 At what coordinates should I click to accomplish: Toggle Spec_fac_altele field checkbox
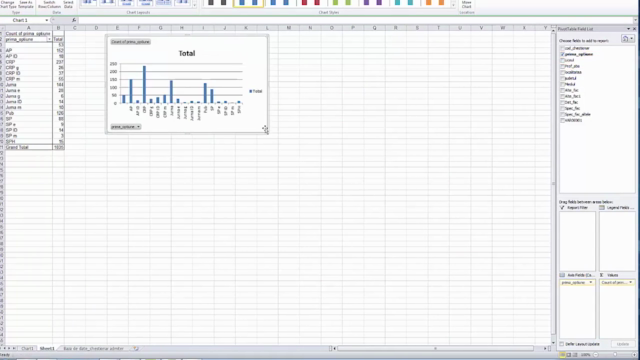562,114
